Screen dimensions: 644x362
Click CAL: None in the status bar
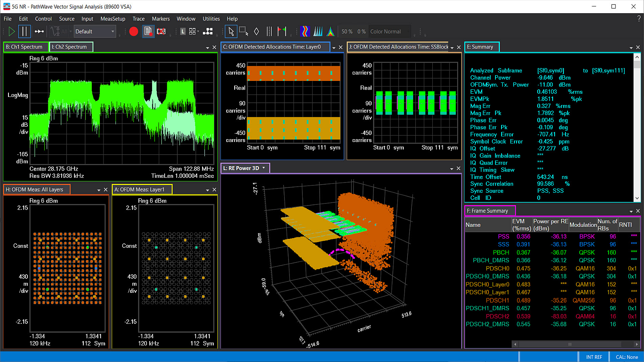pyautogui.click(x=626, y=357)
